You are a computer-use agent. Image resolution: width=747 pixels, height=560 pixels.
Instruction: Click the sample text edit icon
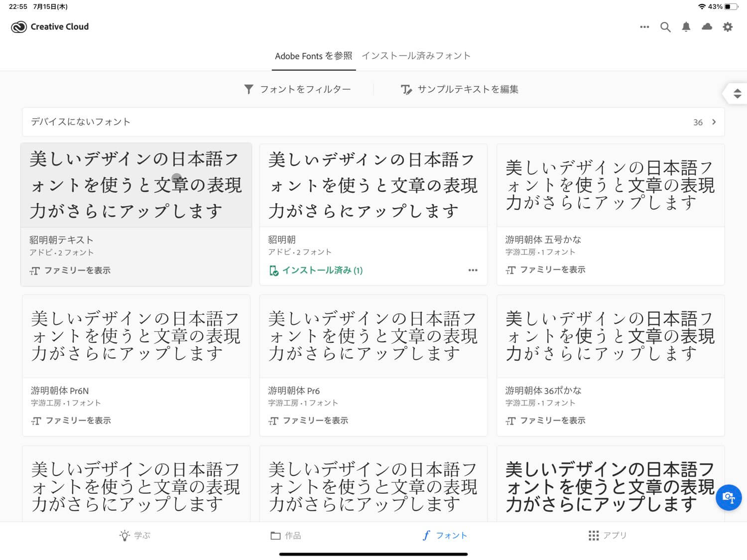tap(406, 90)
